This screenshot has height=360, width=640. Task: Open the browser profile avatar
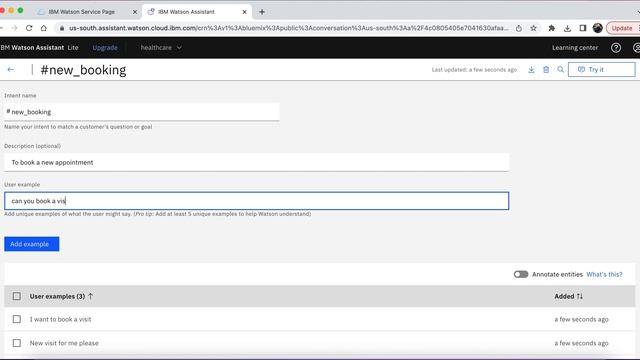pyautogui.click(x=598, y=28)
